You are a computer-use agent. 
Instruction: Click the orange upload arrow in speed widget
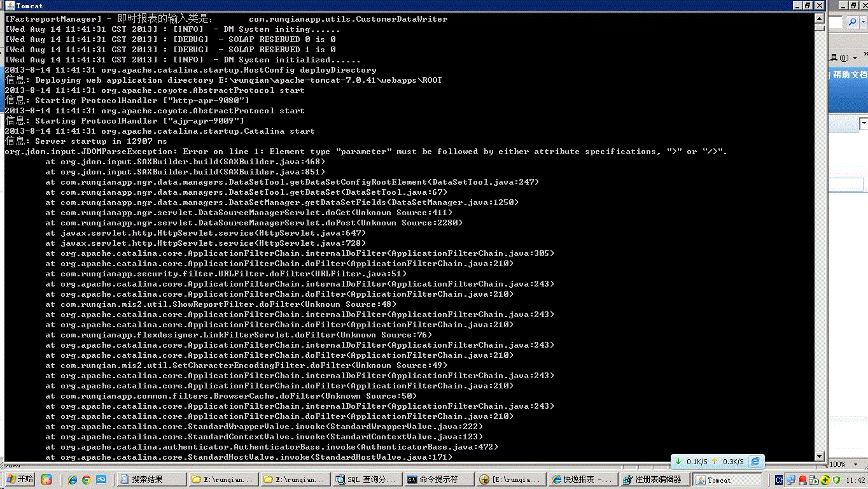[x=715, y=462]
